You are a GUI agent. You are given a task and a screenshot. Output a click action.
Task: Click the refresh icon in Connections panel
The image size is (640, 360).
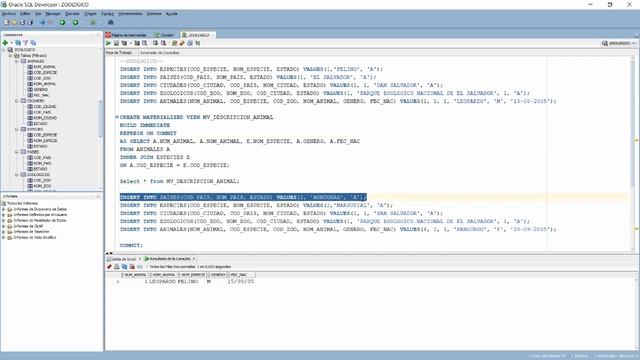click(x=18, y=42)
